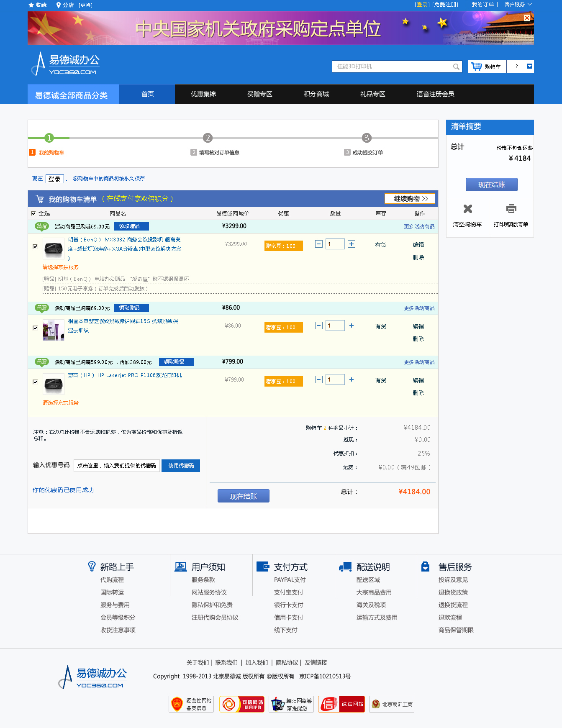Click 可信网站 信用评价 badge
Viewport: 562px width, 728px height.
[242, 704]
